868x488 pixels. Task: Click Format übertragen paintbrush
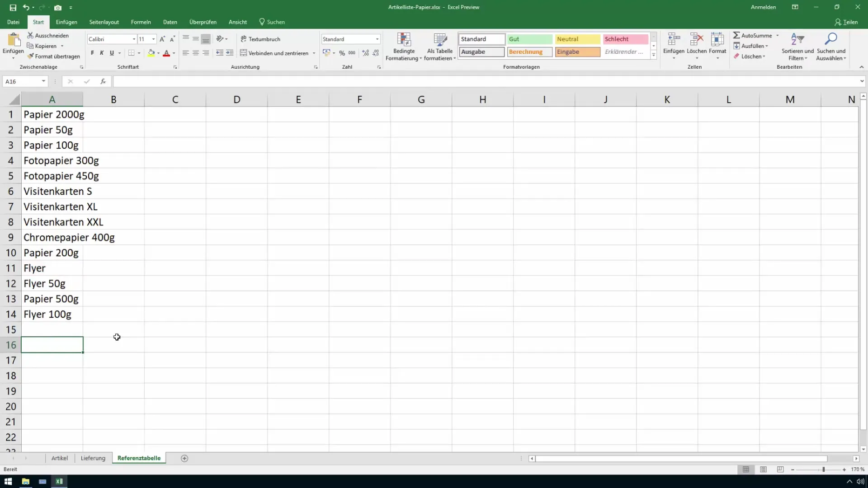(53, 56)
